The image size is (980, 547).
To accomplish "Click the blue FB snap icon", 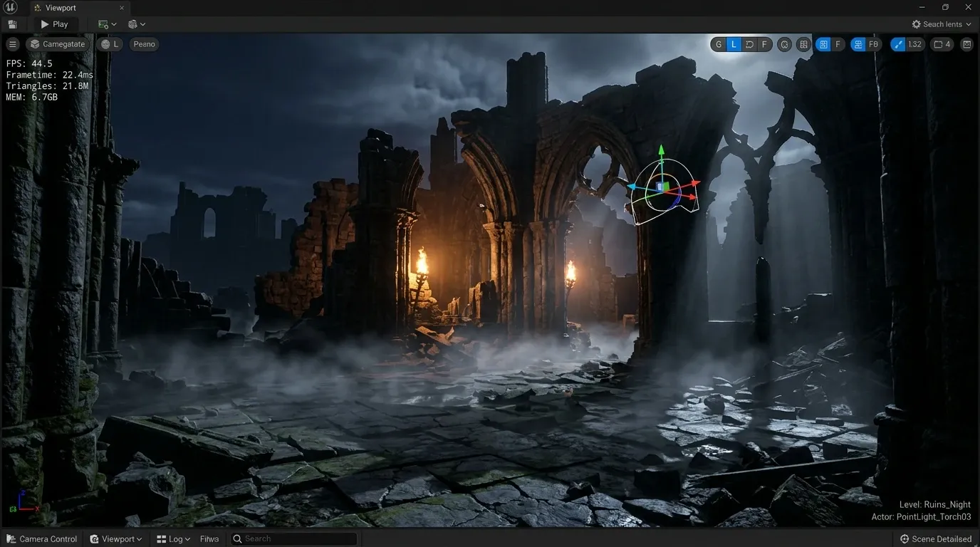I will (x=858, y=44).
